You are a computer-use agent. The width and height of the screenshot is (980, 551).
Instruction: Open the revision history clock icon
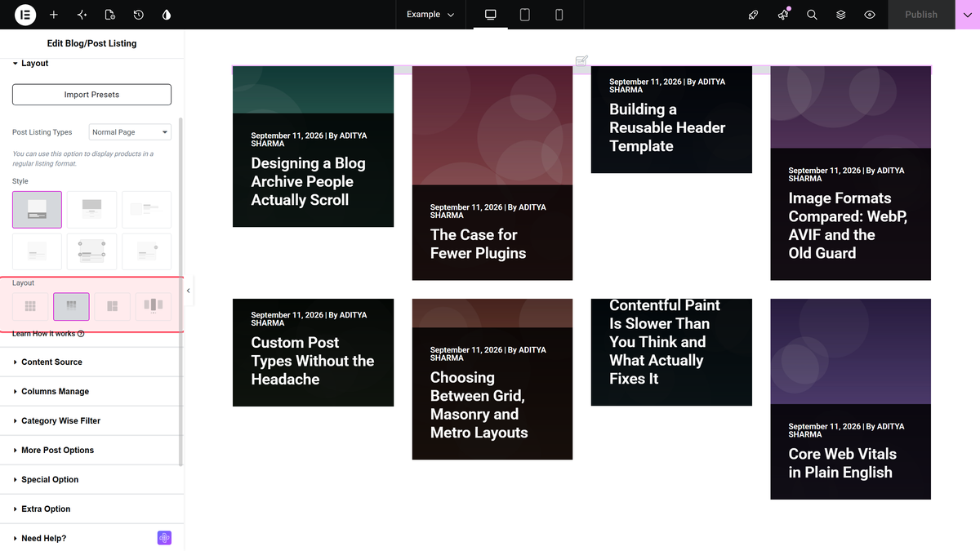click(139, 15)
